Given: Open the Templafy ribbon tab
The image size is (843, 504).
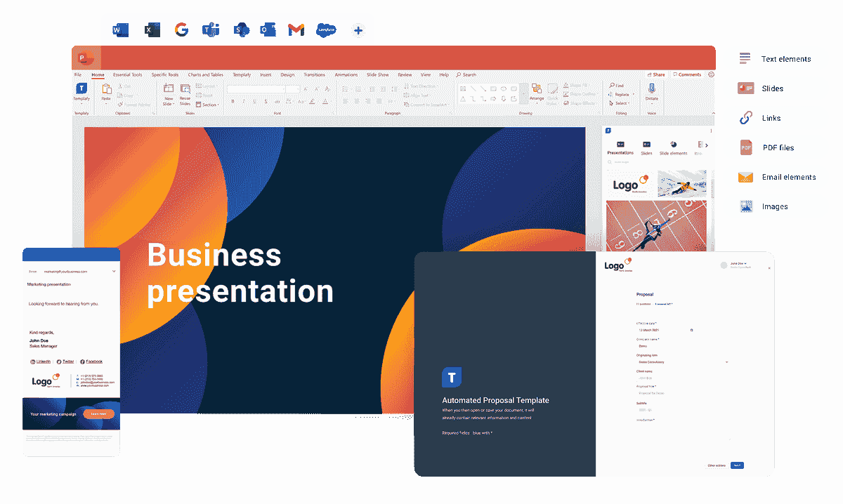Looking at the screenshot, I should pyautogui.click(x=242, y=74).
